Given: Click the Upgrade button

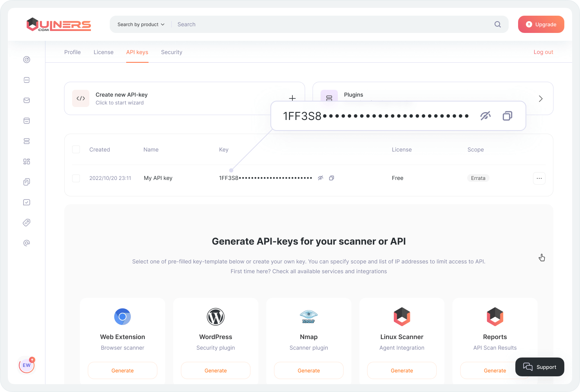Looking at the screenshot, I should click(x=541, y=24).
